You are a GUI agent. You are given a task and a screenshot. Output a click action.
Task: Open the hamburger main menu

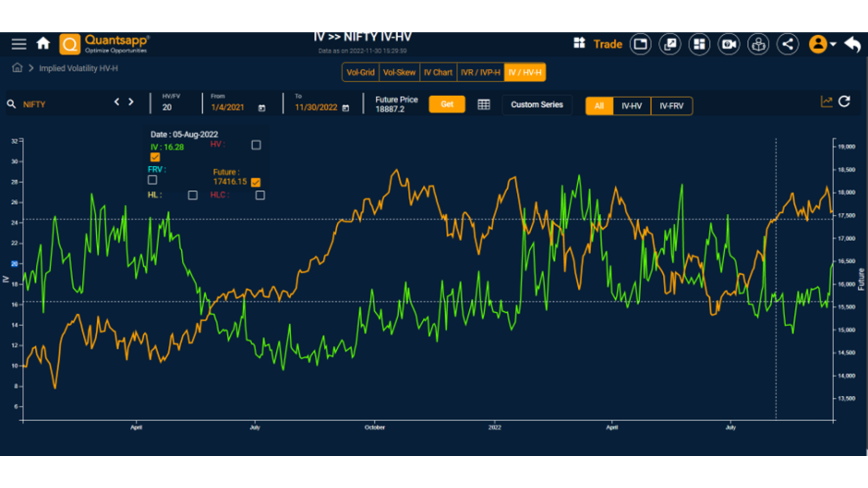19,44
